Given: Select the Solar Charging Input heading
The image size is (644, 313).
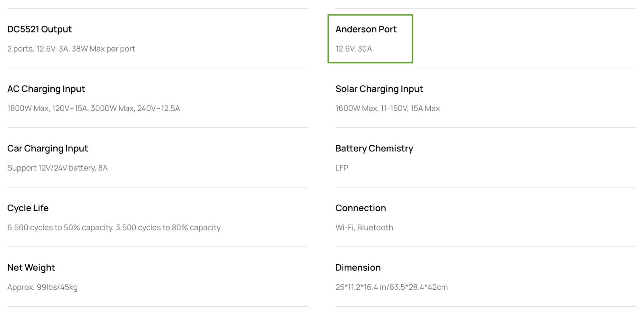Looking at the screenshot, I should click(x=379, y=89).
